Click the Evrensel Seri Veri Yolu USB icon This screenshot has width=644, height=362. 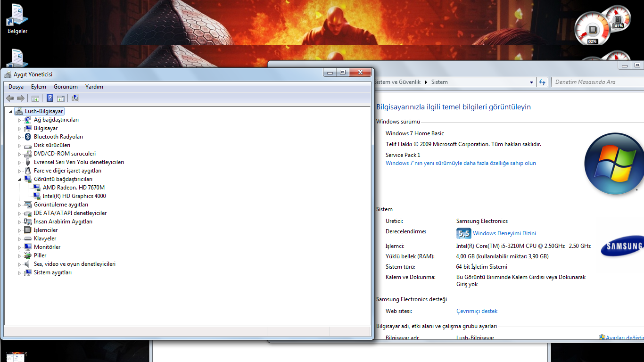coord(28,162)
